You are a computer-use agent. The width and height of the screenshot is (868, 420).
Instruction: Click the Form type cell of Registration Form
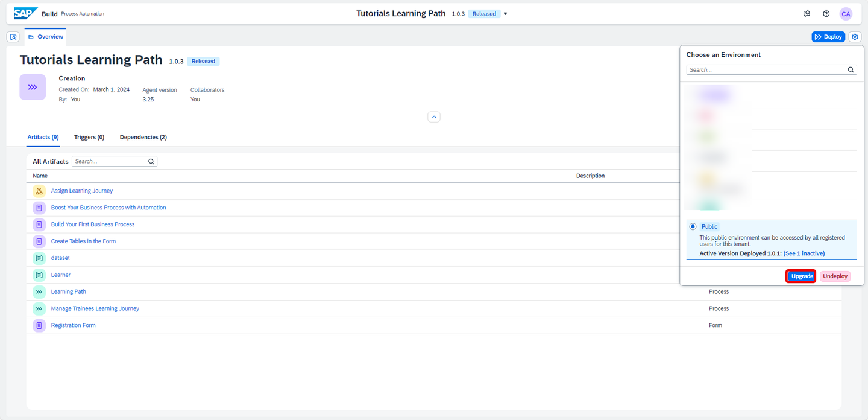(715, 326)
